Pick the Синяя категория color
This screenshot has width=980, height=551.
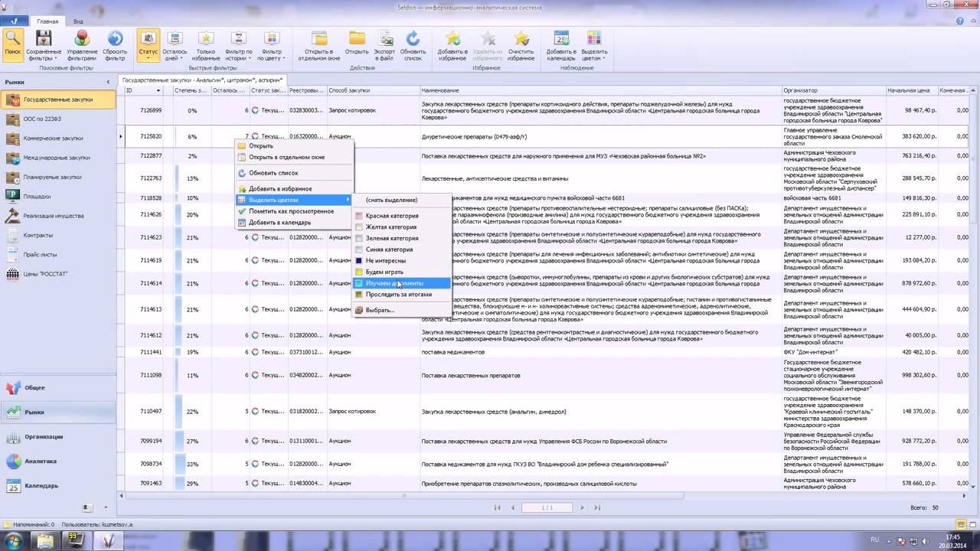coord(401,249)
